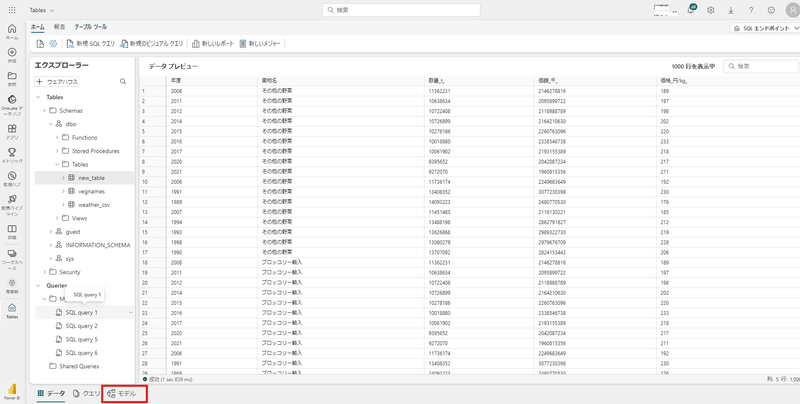
Task: Expand the Views folder
Action: [57, 218]
